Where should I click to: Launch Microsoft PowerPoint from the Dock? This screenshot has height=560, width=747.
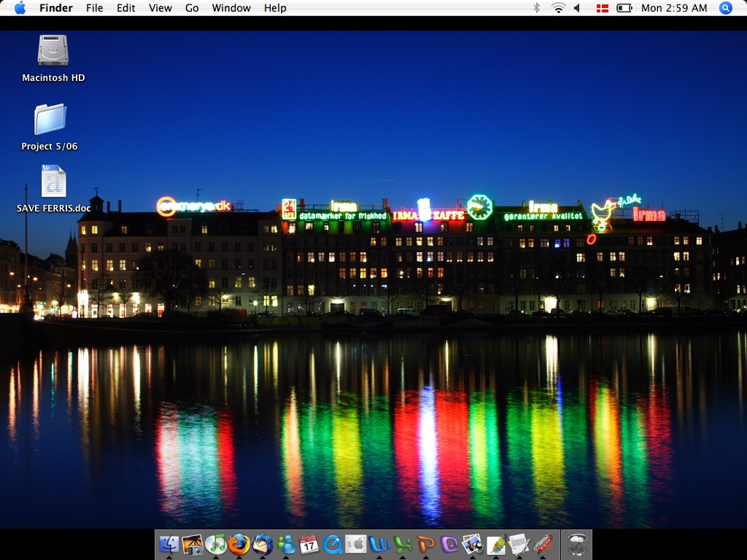(x=426, y=544)
